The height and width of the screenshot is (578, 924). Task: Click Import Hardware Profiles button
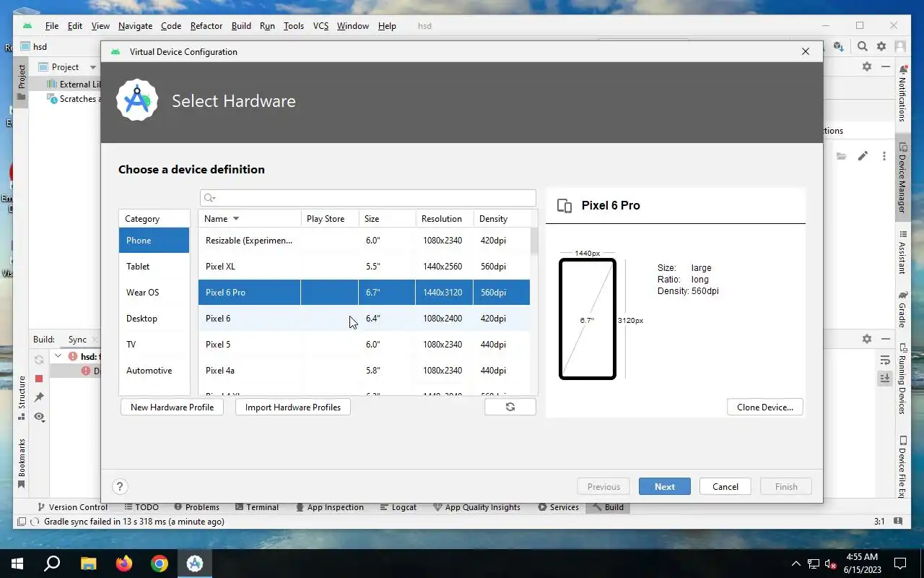(293, 407)
